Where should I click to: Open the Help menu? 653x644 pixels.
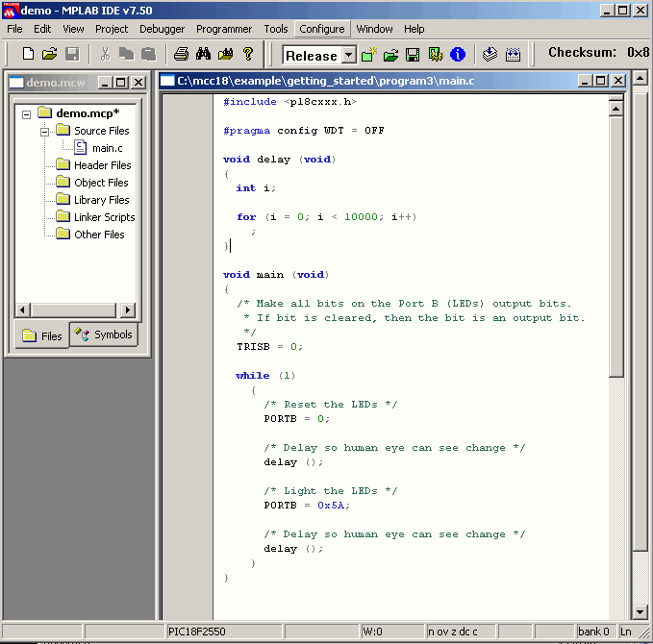[414, 29]
